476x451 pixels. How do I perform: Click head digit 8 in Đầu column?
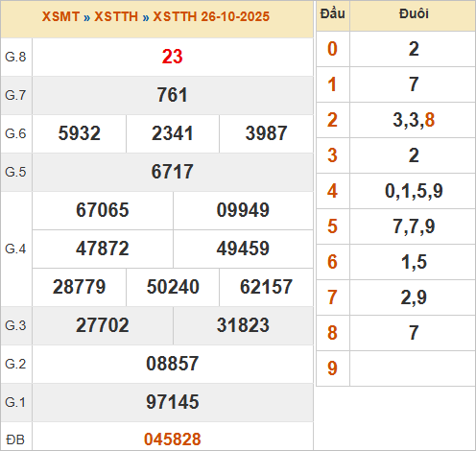tap(332, 333)
